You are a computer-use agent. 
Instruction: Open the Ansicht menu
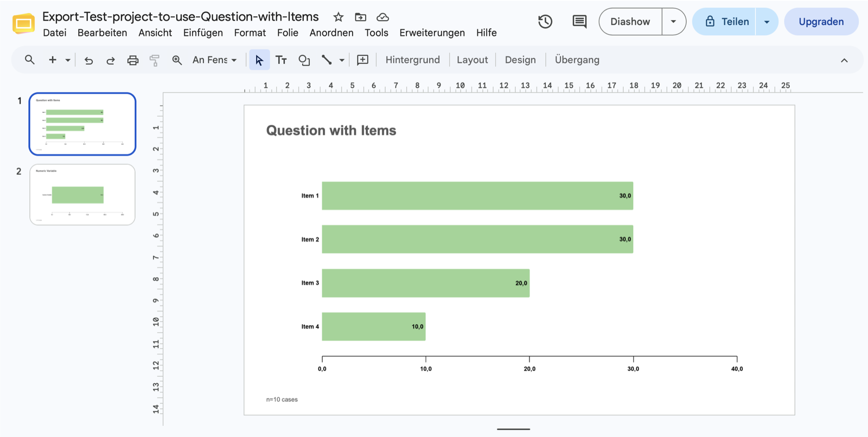click(x=155, y=33)
